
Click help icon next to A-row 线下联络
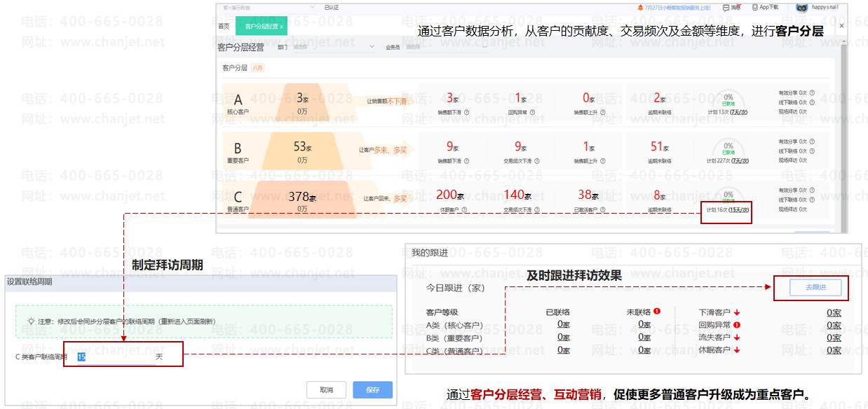coord(812,102)
